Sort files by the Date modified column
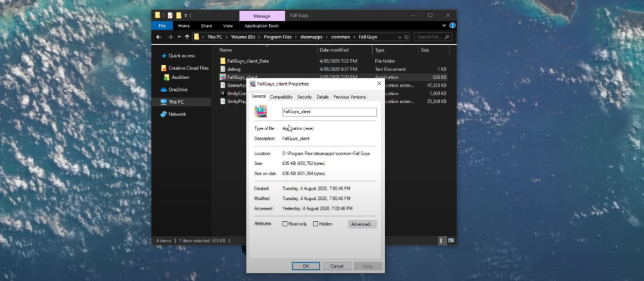 [334, 50]
